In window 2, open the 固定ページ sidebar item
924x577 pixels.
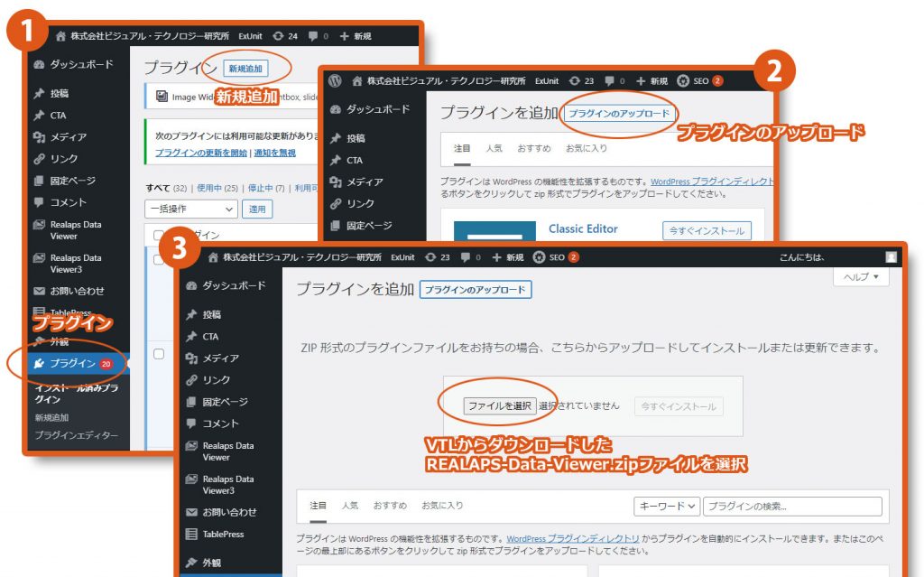click(x=369, y=226)
